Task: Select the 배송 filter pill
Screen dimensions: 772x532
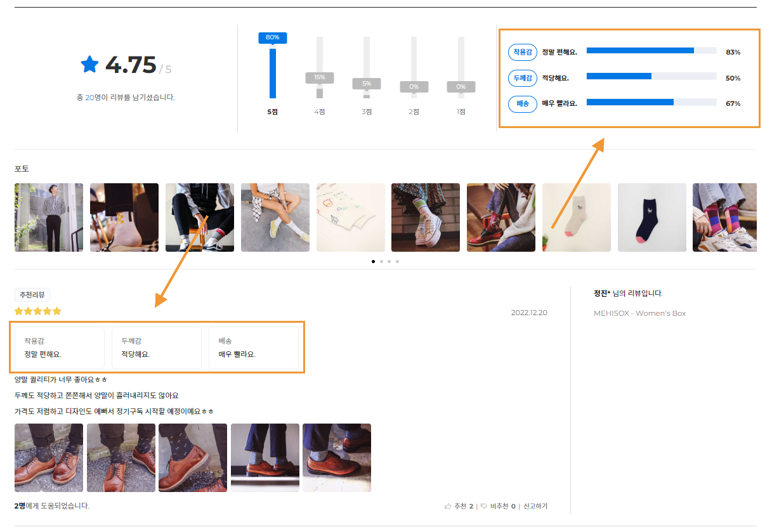Action: pos(523,103)
